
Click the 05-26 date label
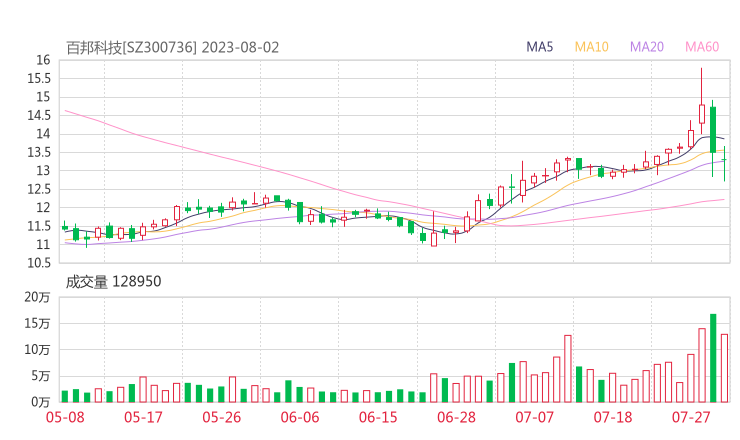tap(221, 417)
